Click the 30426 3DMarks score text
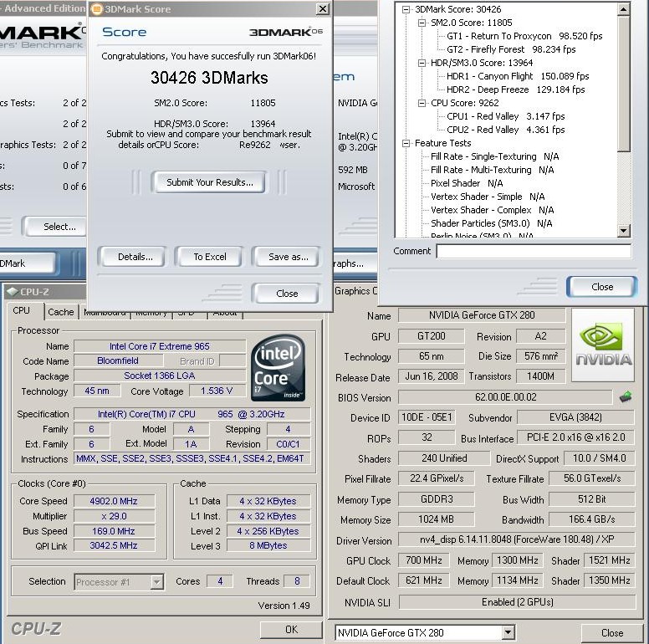Screen dimensions: 649x644 (x=209, y=78)
